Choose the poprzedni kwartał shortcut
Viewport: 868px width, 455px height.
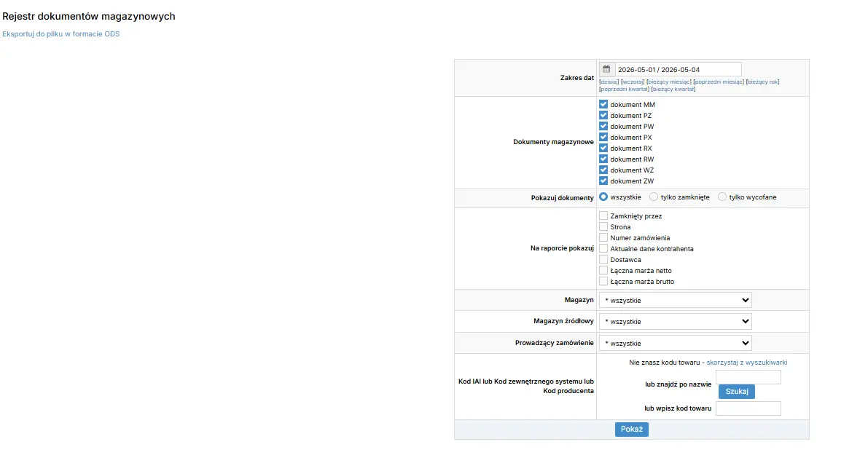pyautogui.click(x=624, y=89)
